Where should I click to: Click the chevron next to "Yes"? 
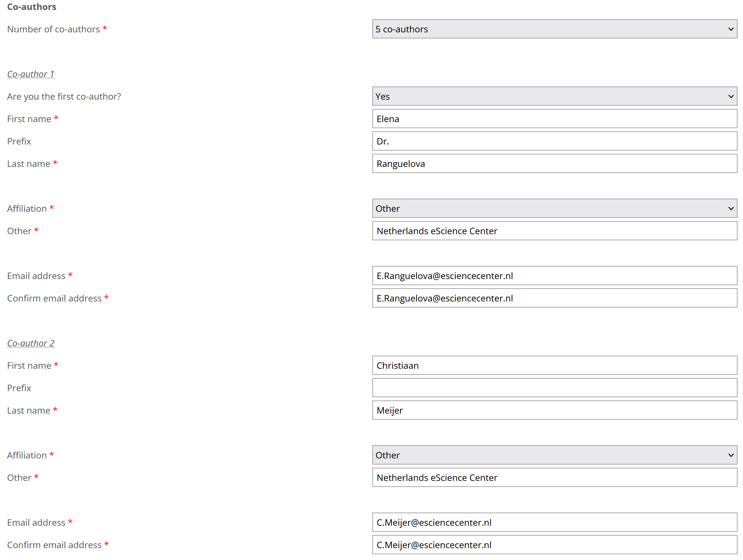pos(731,96)
